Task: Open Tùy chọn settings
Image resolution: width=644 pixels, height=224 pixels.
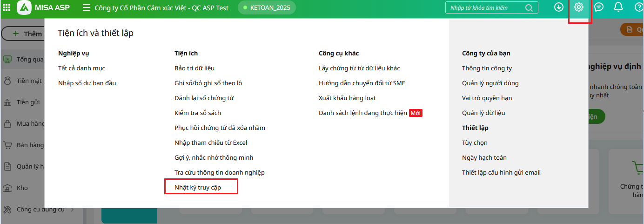Action: click(475, 143)
